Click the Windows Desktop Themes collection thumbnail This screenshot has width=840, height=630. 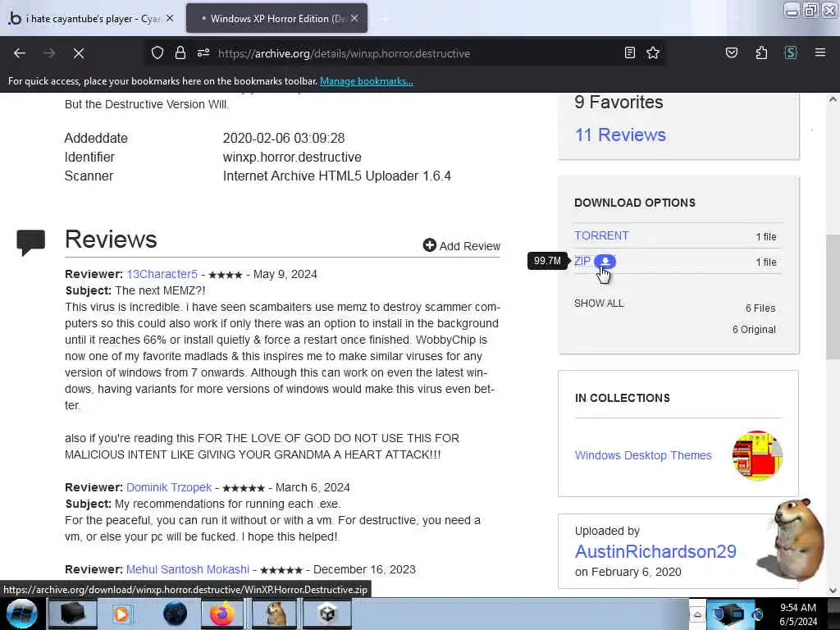(757, 455)
